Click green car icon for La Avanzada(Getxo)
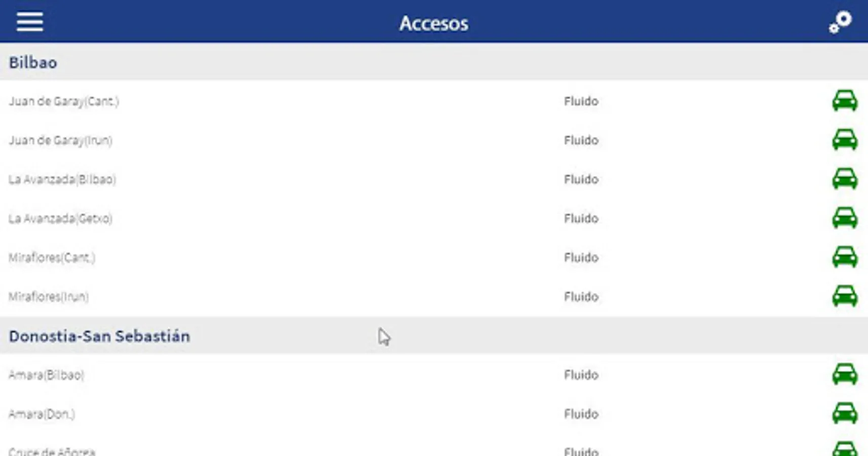This screenshot has height=456, width=868. 844,218
